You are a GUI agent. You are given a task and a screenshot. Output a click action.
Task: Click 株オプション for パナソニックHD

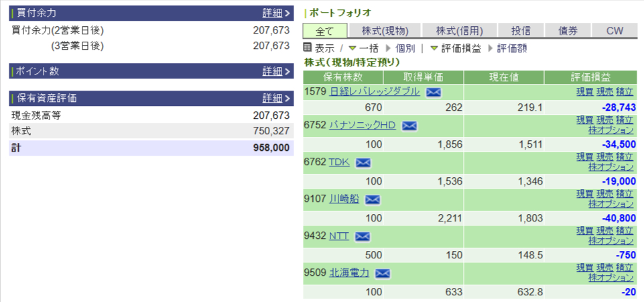611,130
